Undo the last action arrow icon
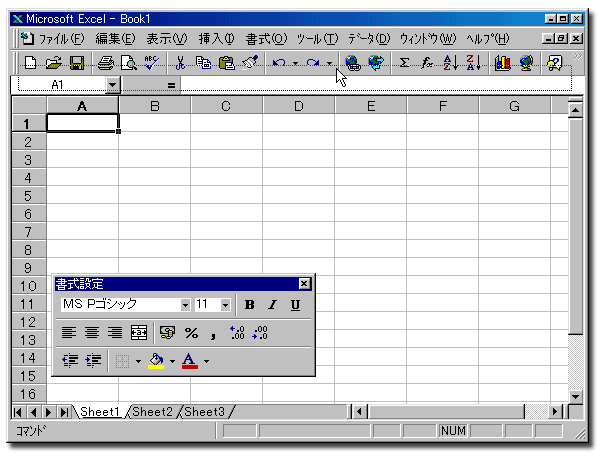The width and height of the screenshot is (600, 456). 279,62
